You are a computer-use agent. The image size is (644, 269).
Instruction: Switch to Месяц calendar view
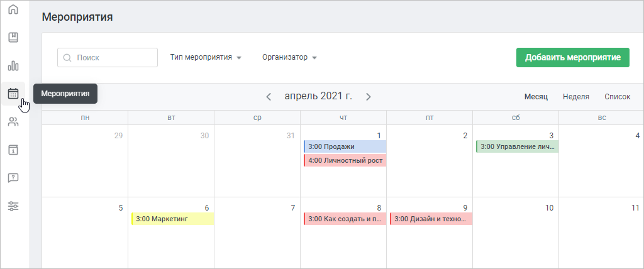click(x=536, y=97)
